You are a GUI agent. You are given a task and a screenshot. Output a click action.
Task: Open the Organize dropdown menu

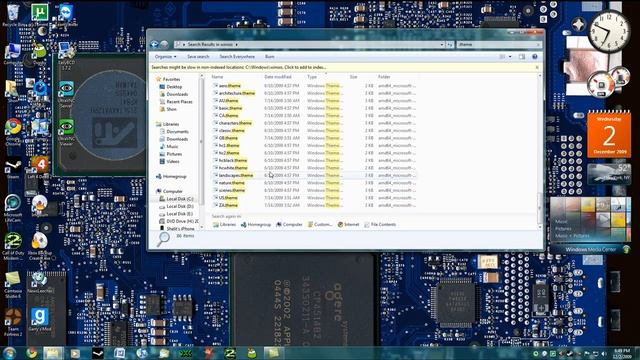click(166, 57)
